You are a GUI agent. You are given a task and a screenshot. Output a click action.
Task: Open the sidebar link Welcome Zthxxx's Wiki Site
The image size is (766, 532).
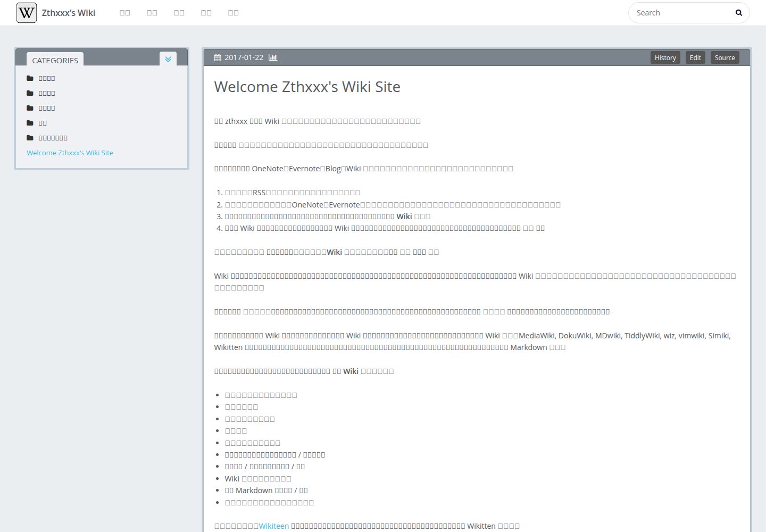[x=70, y=153]
